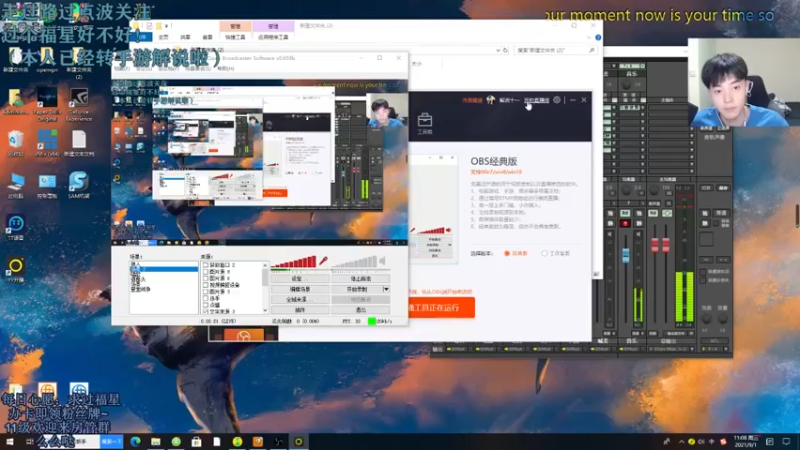Click the blue fader handle in the mixer
This screenshot has height=450, width=800.
coord(626,255)
